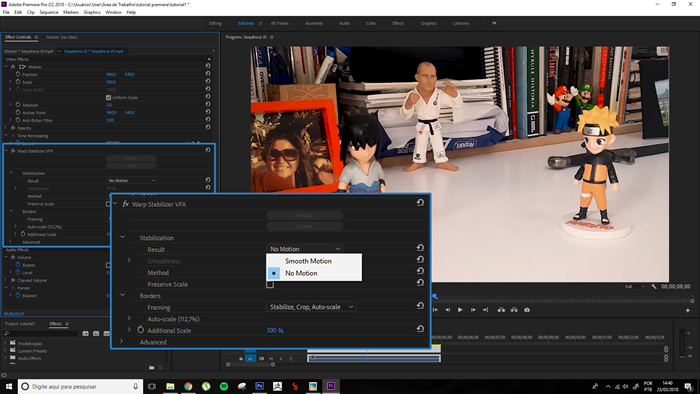The image size is (700, 394).
Task: Go to Out point in Program Monitor
Action: [486, 310]
